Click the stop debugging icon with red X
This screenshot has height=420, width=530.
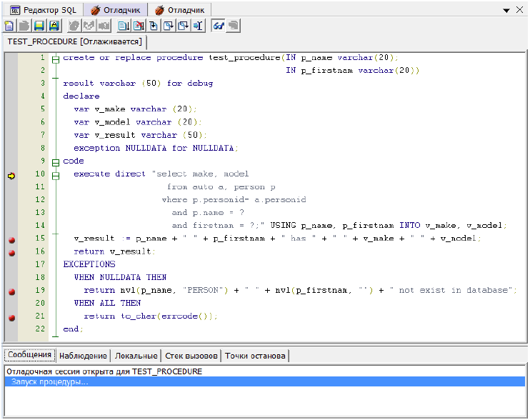tap(139, 26)
